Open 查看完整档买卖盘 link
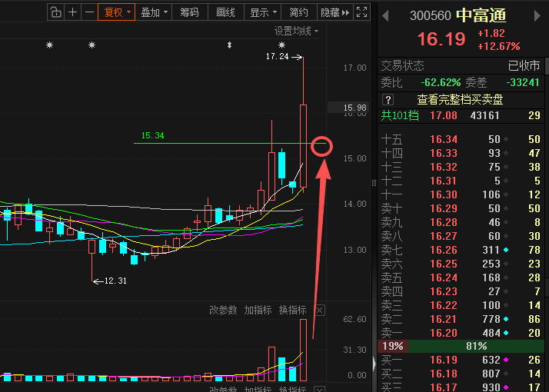Viewport: 549px width, 392px height. 460,100
